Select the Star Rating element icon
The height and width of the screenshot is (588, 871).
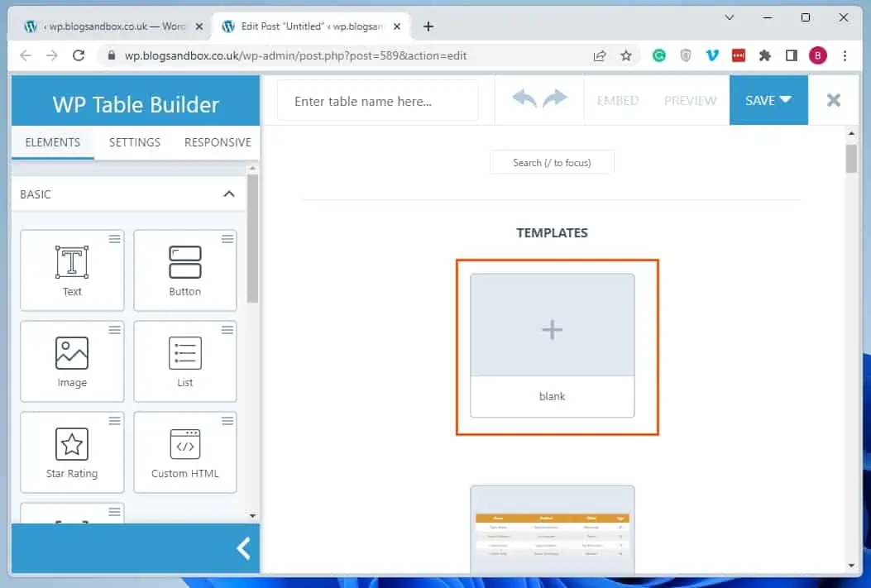[x=72, y=444]
